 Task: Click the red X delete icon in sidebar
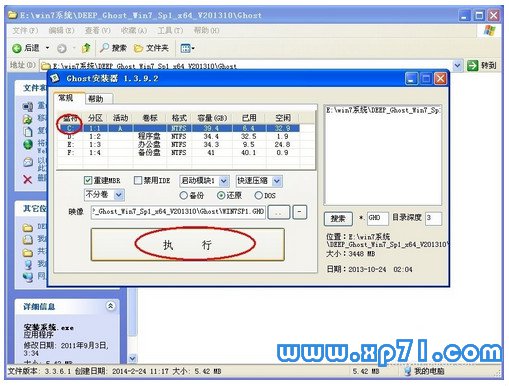pyautogui.click(x=28, y=180)
